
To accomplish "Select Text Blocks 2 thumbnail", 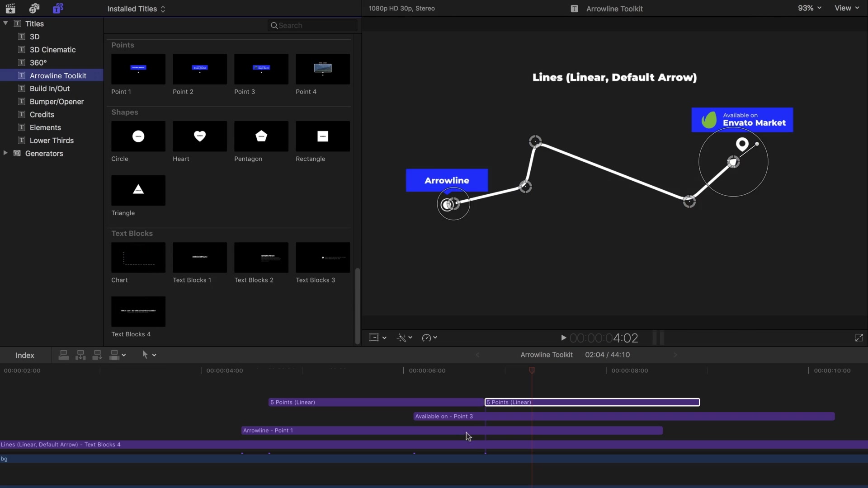I will (261, 258).
